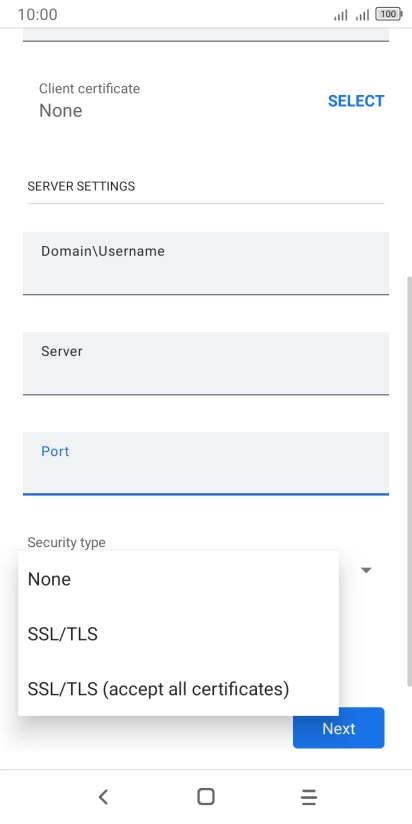Tap the square home navigation icon
The image size is (412, 824).
(205, 797)
